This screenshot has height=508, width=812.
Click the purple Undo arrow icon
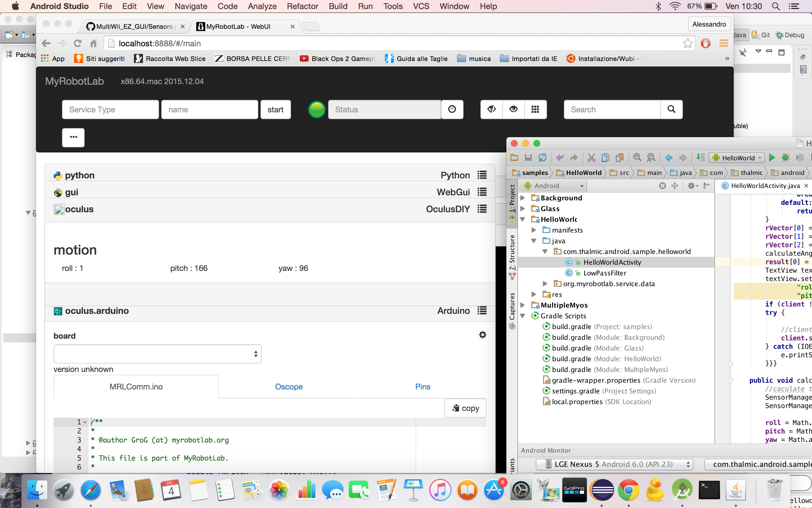560,157
